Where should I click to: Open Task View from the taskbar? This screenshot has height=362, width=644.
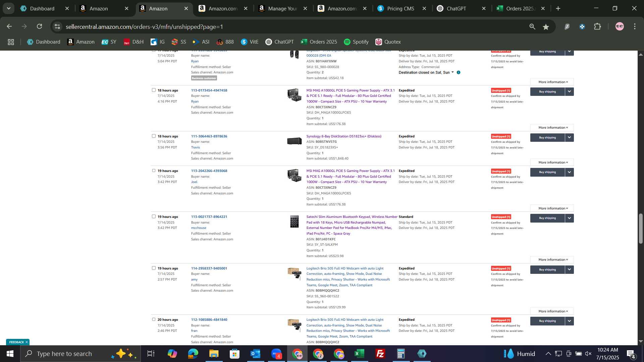[151, 354]
